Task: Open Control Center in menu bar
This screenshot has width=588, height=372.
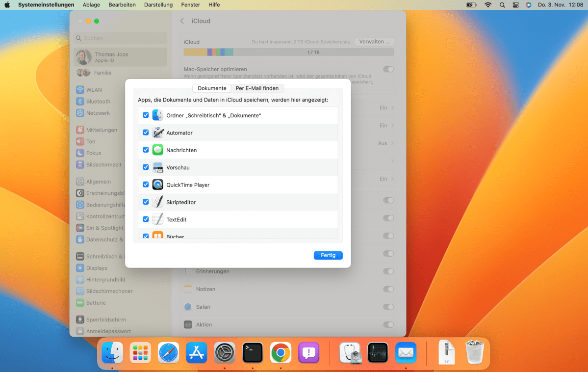Action: coord(515,5)
